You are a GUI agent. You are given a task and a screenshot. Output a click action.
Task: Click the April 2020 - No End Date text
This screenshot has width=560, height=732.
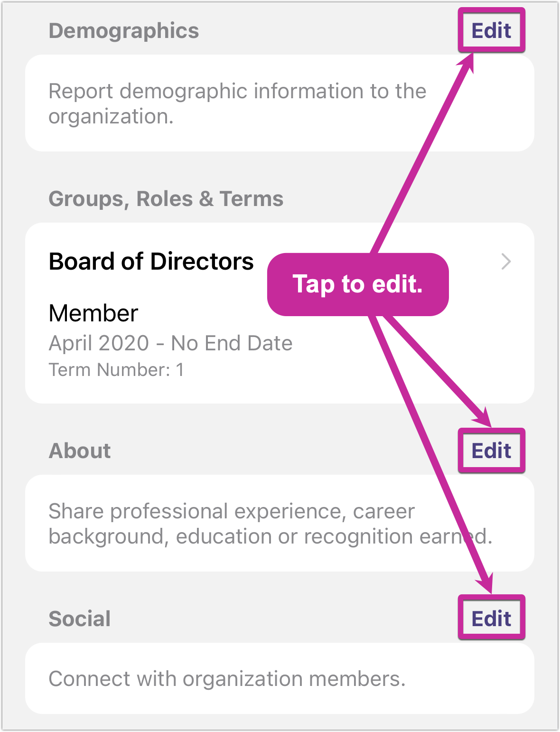coord(170,343)
